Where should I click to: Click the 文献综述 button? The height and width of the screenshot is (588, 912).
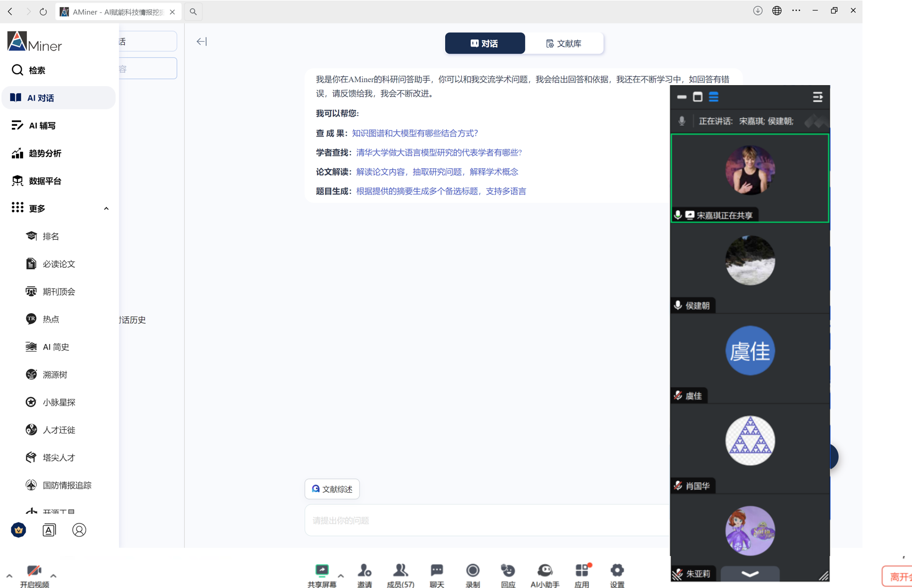click(x=332, y=489)
